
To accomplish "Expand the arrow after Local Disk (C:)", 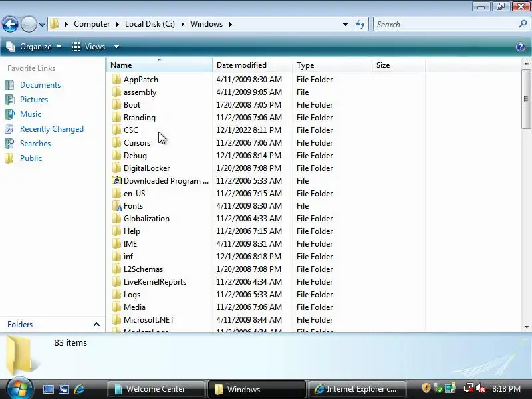I will (182, 24).
